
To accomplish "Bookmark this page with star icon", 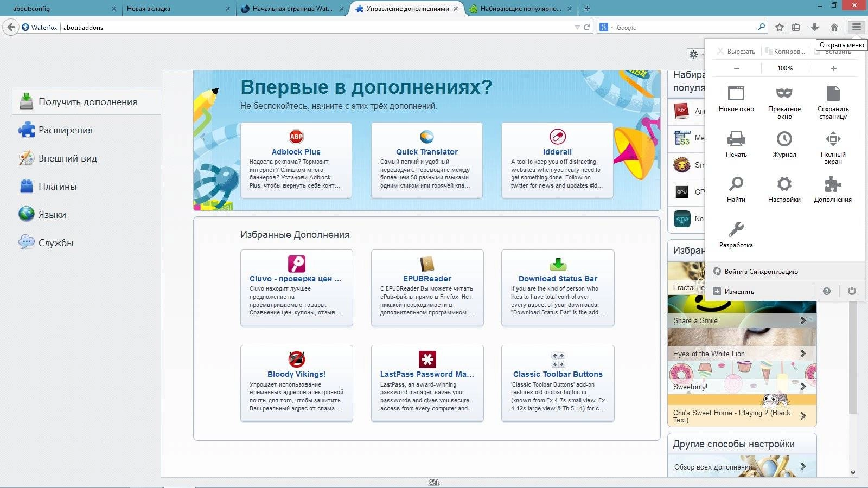I will click(x=780, y=27).
